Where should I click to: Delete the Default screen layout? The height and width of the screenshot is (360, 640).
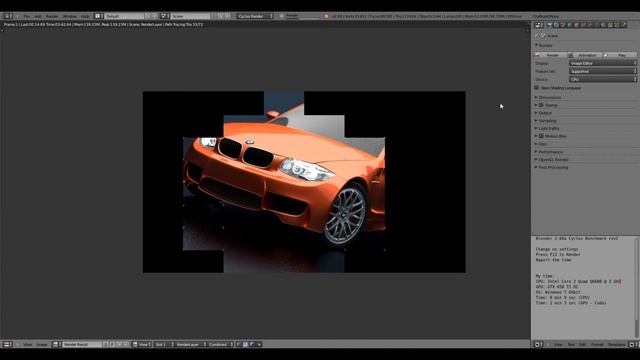point(154,16)
